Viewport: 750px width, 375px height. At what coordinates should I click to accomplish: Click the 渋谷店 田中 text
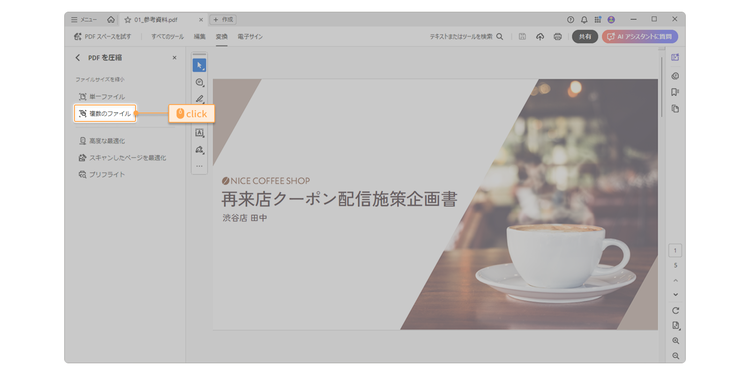(x=244, y=218)
